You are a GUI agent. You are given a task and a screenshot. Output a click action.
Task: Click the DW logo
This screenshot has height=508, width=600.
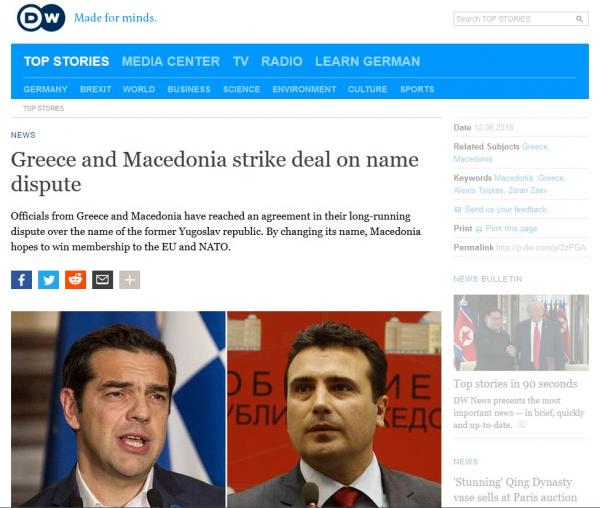pos(41,18)
